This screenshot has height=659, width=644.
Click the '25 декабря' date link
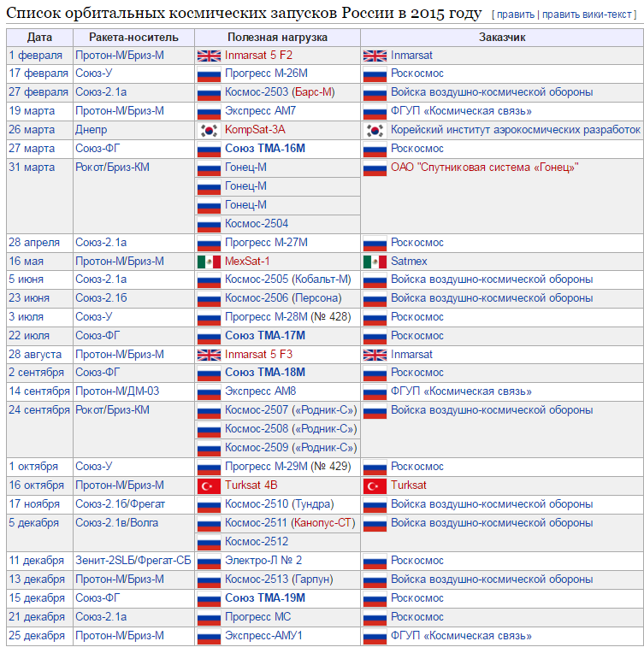coord(37,635)
